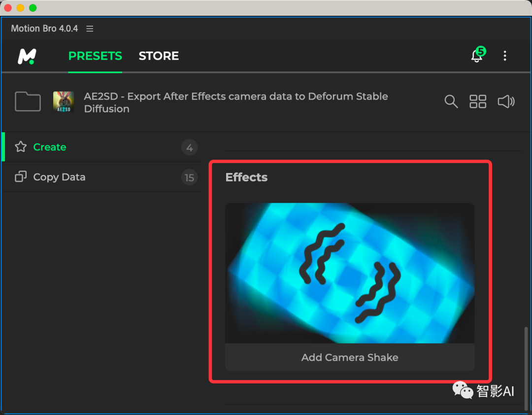532x415 pixels.
Task: Select the Create category
Action: [102, 147]
